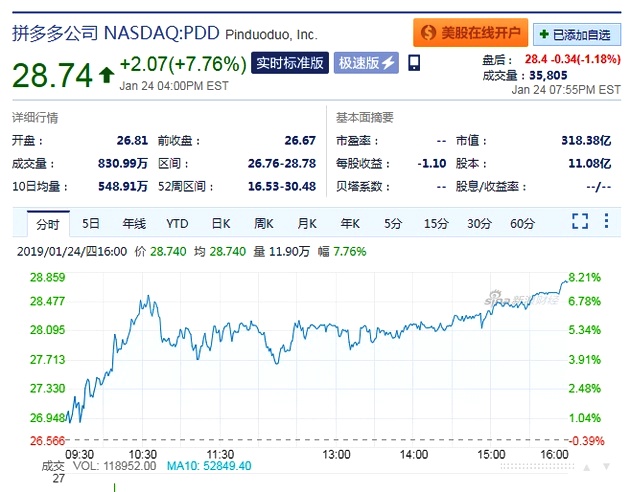Viewport: 630px width, 492px height.
Task: Click the 10-day average volume 548.91万
Action: [123, 186]
